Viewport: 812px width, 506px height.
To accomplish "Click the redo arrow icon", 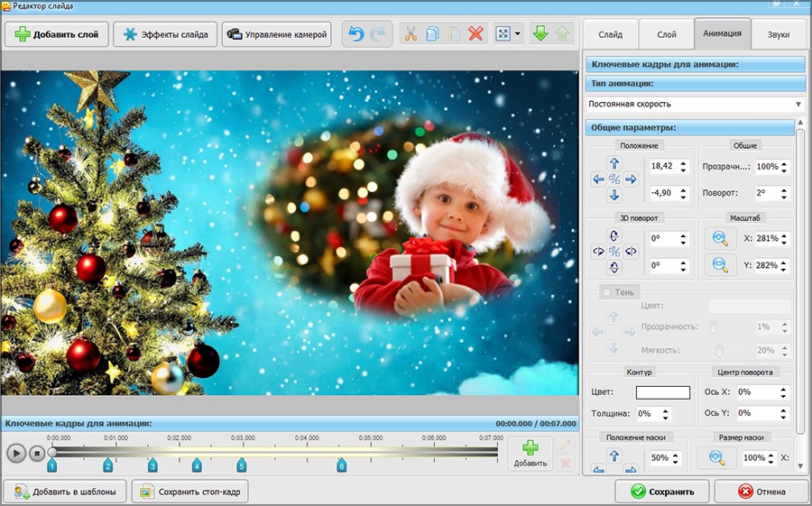I will (x=378, y=34).
